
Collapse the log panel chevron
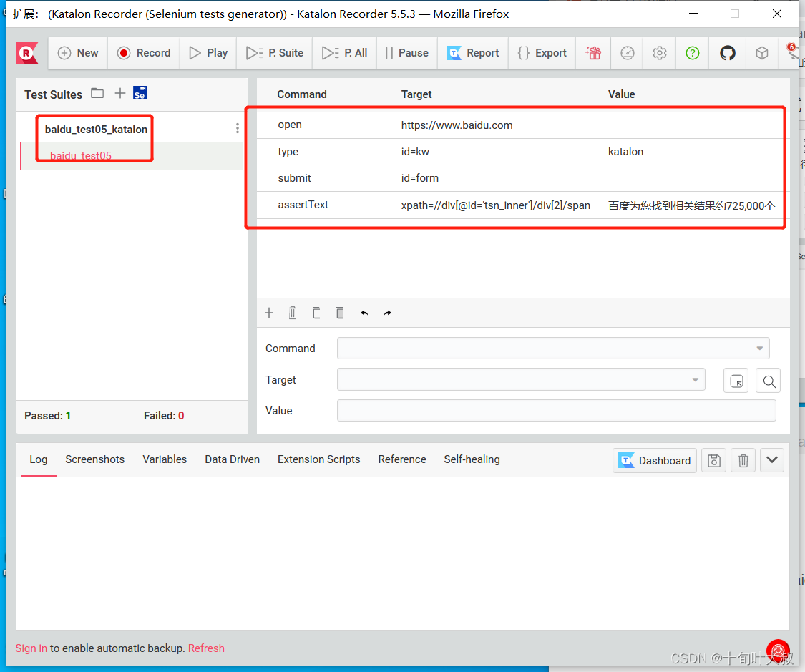coord(771,460)
